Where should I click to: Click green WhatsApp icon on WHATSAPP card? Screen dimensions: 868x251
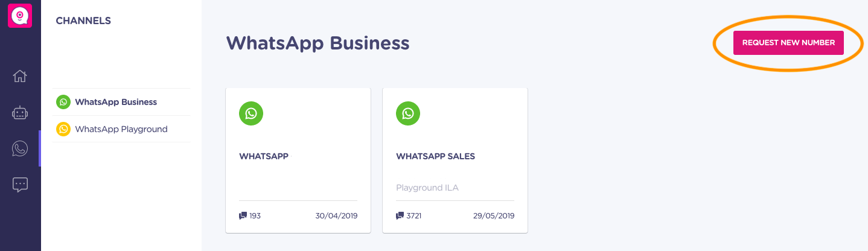pyautogui.click(x=251, y=113)
